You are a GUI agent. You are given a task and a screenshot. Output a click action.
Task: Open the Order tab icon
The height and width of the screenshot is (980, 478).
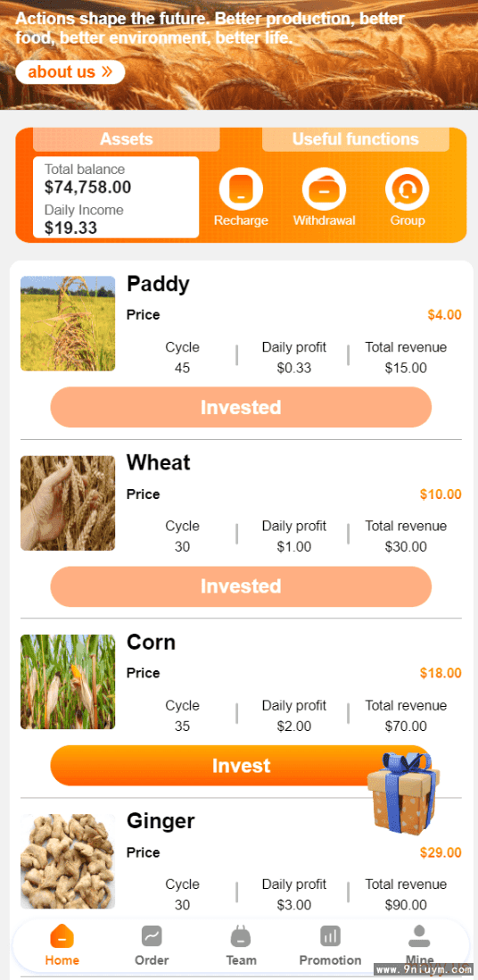pyautogui.click(x=152, y=936)
